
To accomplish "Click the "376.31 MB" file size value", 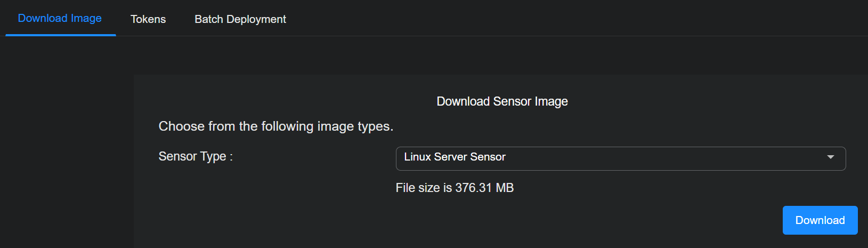I will click(x=484, y=188).
